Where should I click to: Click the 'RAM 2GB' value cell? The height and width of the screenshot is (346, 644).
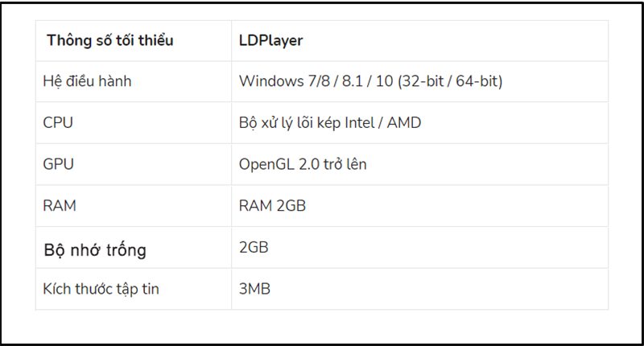[272, 206]
